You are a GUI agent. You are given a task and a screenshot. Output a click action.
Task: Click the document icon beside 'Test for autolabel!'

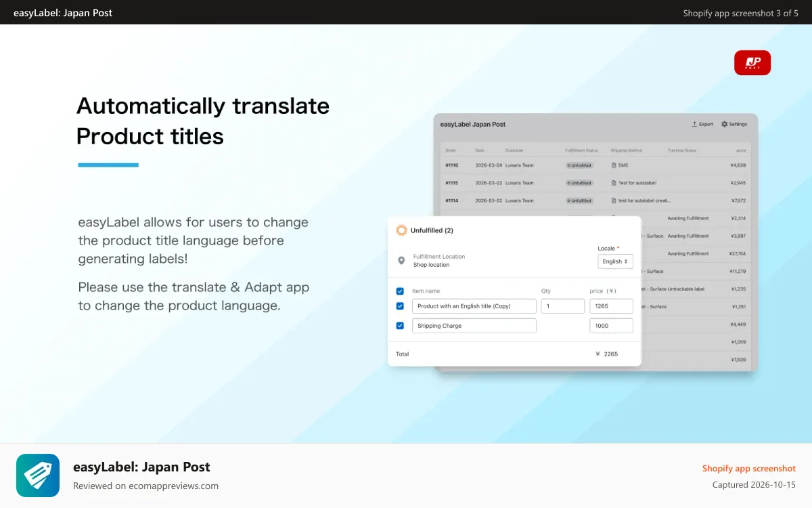[x=614, y=183]
